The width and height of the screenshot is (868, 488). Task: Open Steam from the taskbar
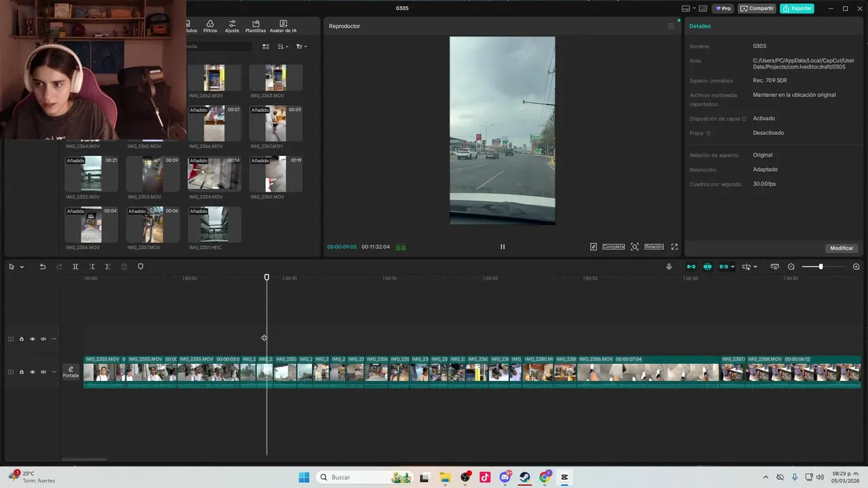pos(525,477)
